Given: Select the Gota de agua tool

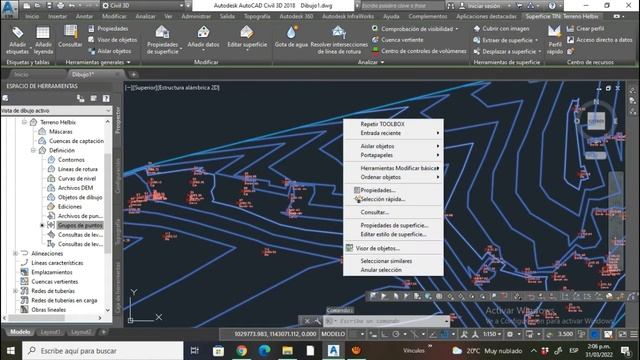Looking at the screenshot, I should tap(291, 37).
